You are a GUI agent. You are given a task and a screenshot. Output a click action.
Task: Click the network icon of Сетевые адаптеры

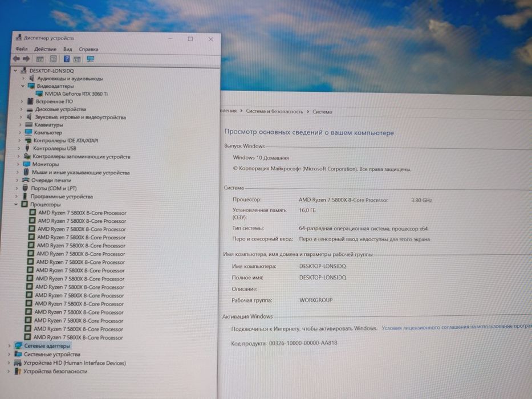coord(18,346)
